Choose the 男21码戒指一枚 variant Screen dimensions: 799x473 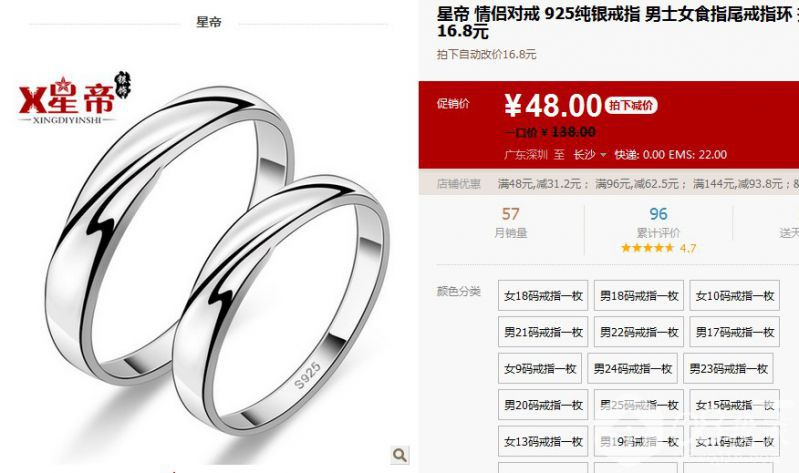click(x=543, y=332)
